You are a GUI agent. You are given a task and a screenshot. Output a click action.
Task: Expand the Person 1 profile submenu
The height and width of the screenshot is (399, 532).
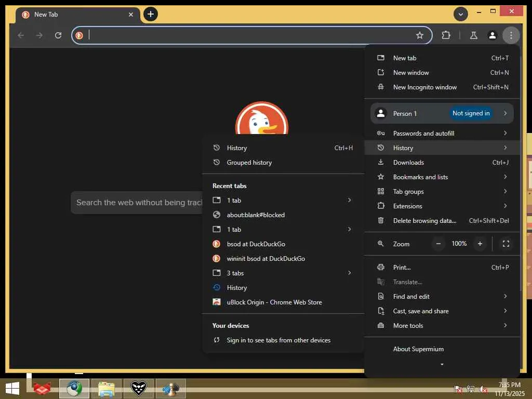pos(442,113)
